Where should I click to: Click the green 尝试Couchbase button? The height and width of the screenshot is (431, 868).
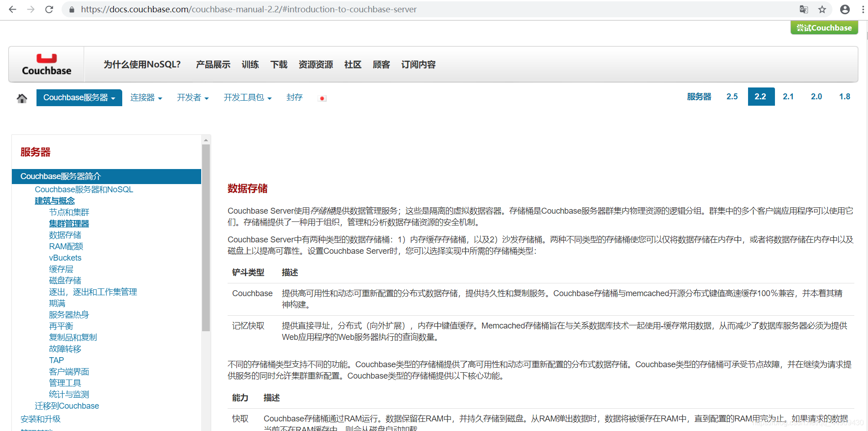click(824, 28)
